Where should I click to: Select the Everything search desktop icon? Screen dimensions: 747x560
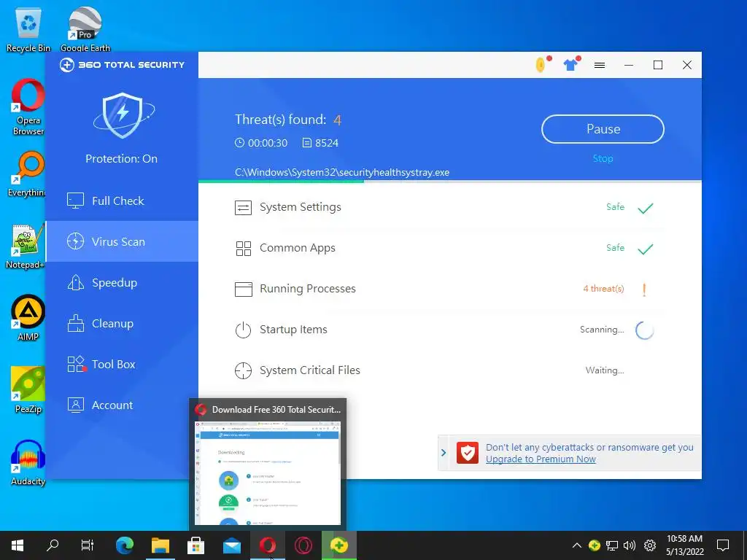[x=28, y=174]
